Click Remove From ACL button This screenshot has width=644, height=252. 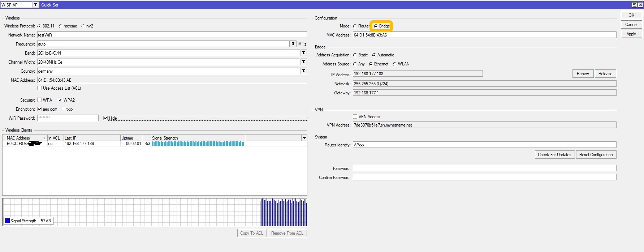point(288,233)
